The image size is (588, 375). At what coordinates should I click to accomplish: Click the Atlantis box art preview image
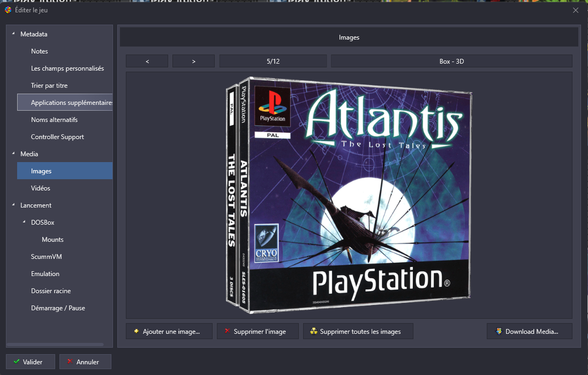pyautogui.click(x=349, y=195)
